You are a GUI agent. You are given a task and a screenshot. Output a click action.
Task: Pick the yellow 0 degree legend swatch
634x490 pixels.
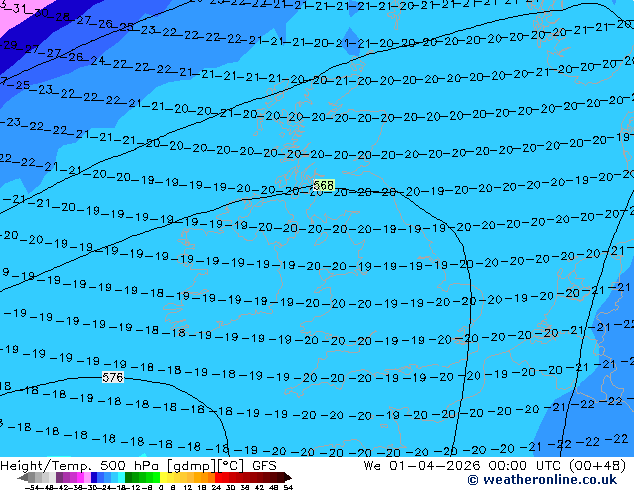(164, 478)
